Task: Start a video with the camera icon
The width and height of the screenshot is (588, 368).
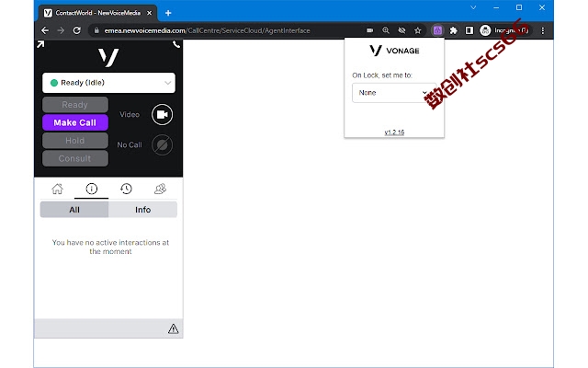Action: pyautogui.click(x=162, y=114)
